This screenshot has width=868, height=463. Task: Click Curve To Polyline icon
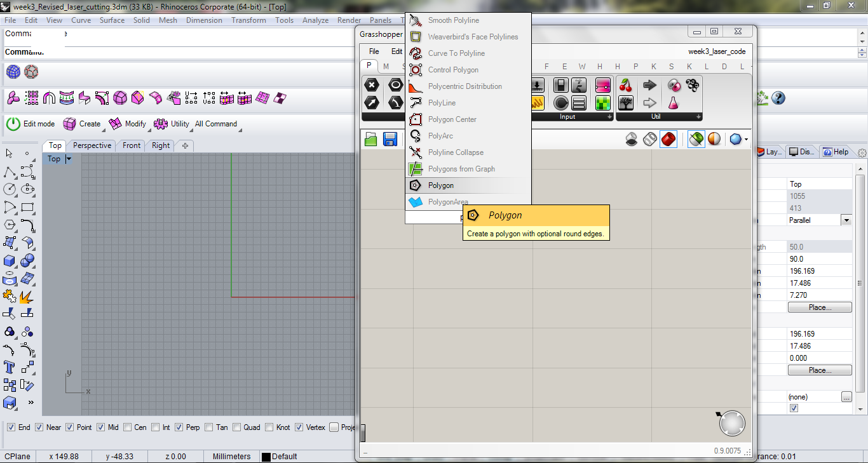[416, 53]
